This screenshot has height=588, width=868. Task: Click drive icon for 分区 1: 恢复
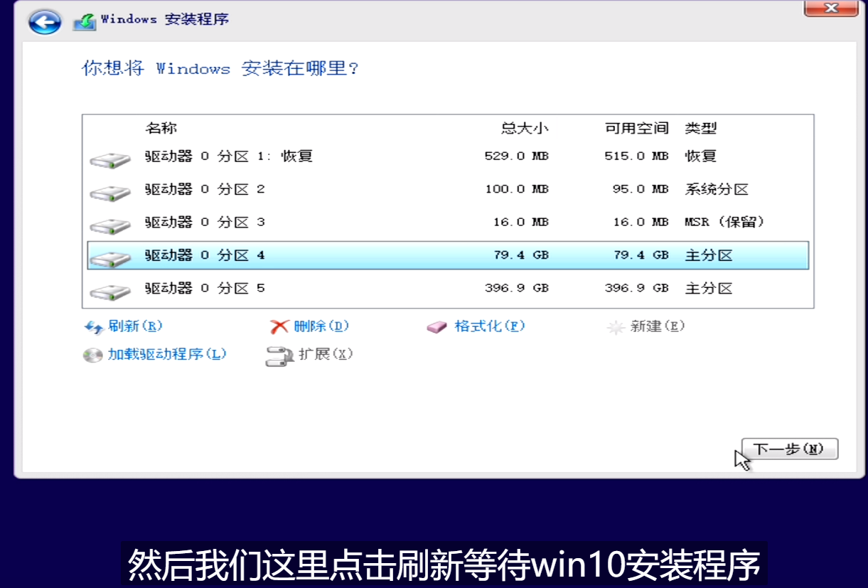click(x=110, y=159)
